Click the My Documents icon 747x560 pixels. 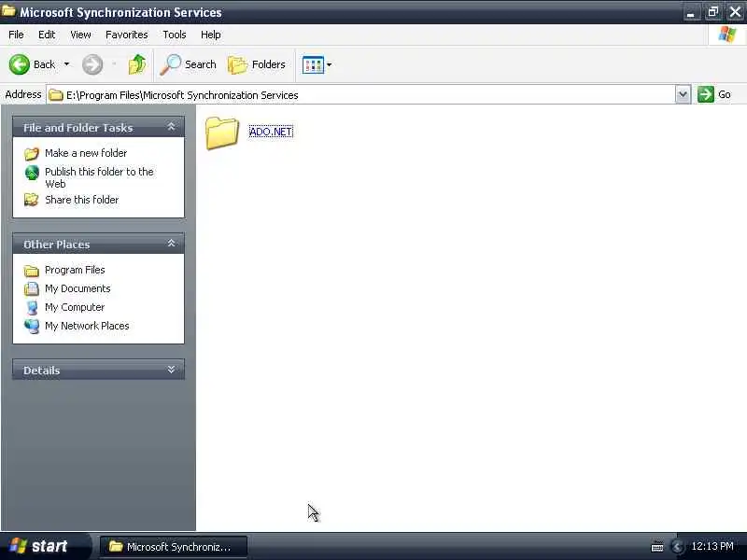pyautogui.click(x=32, y=288)
